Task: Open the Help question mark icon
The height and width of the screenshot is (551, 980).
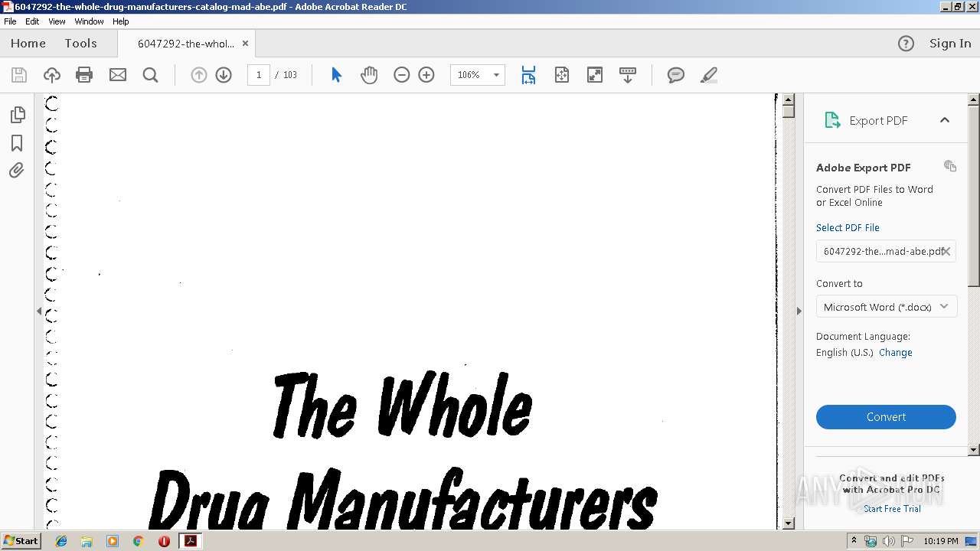Action: click(906, 44)
